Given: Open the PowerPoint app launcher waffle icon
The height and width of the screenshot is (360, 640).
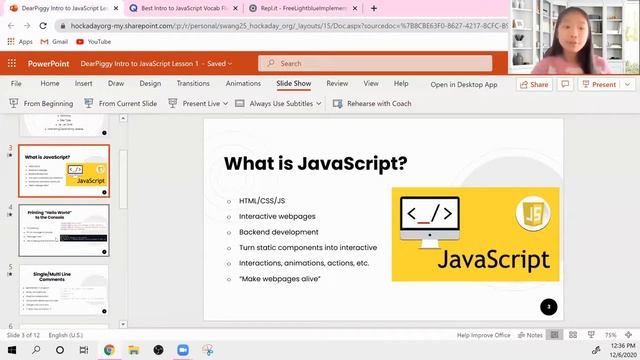Looking at the screenshot, I should (x=12, y=63).
